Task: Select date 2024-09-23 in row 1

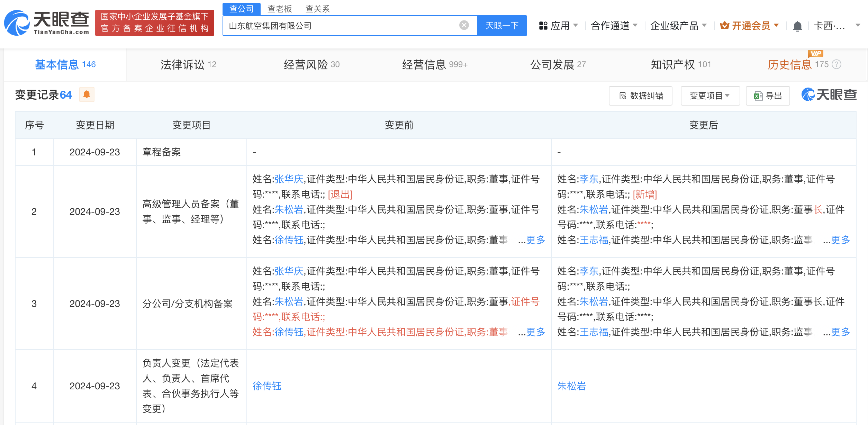Action: [x=95, y=152]
